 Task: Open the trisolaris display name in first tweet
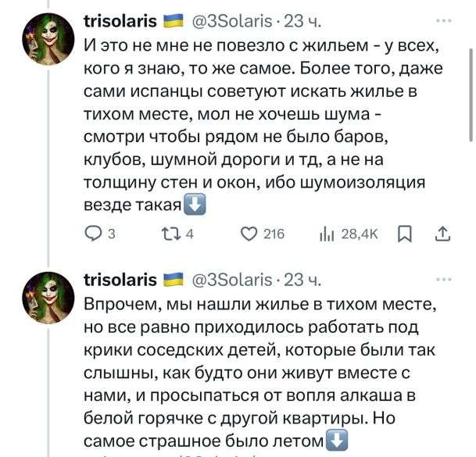(x=120, y=20)
